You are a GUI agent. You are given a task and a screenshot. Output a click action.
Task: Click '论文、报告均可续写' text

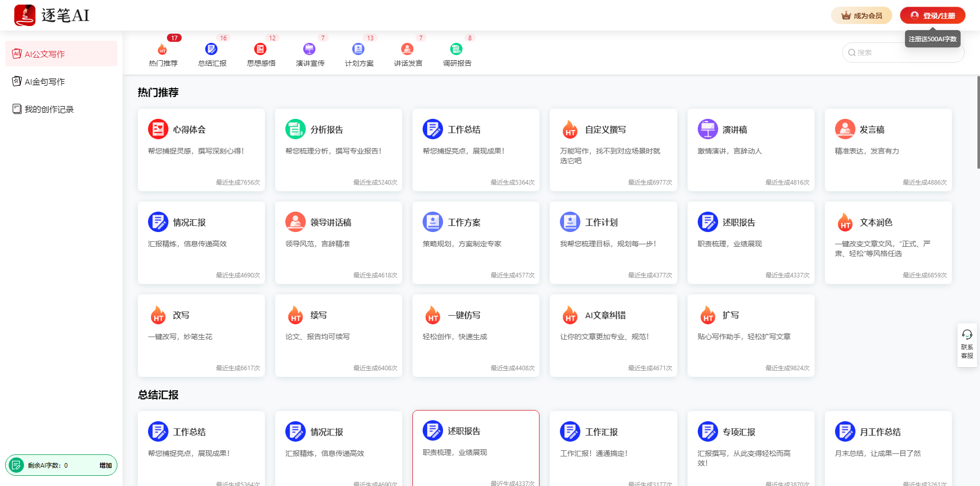click(x=317, y=337)
